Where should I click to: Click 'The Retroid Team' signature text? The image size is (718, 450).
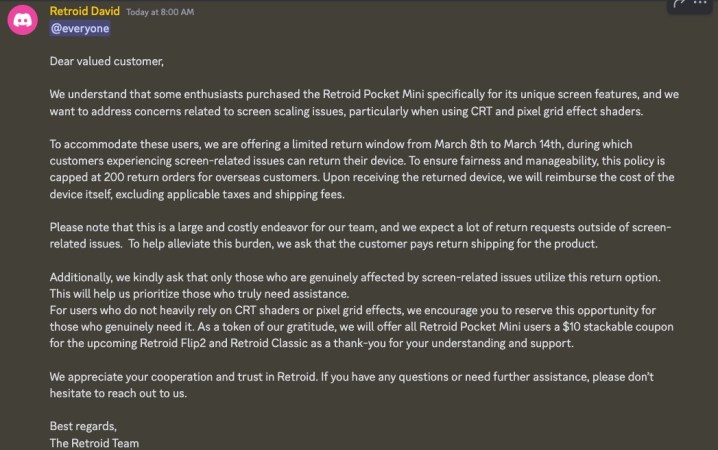click(x=95, y=442)
